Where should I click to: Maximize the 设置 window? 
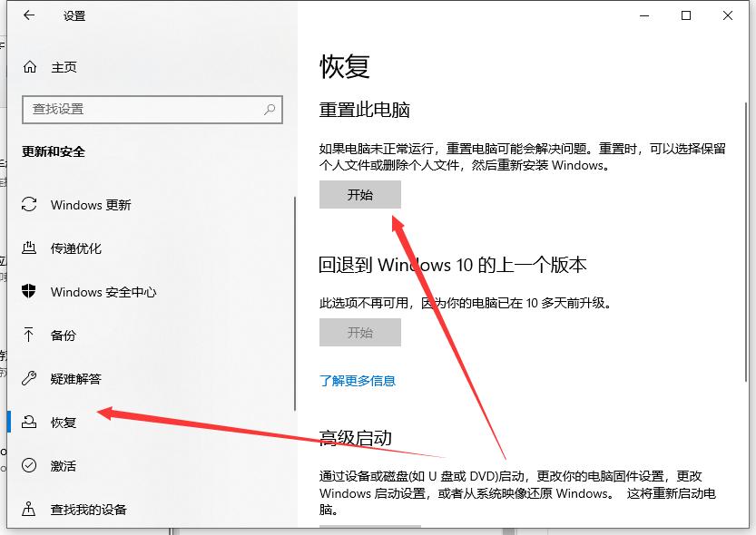[685, 15]
